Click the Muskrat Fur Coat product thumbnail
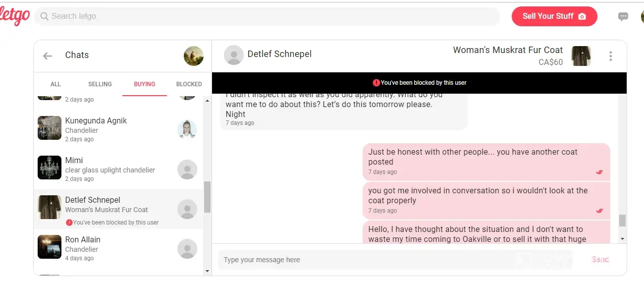This screenshot has height=284, width=644. pos(581,56)
